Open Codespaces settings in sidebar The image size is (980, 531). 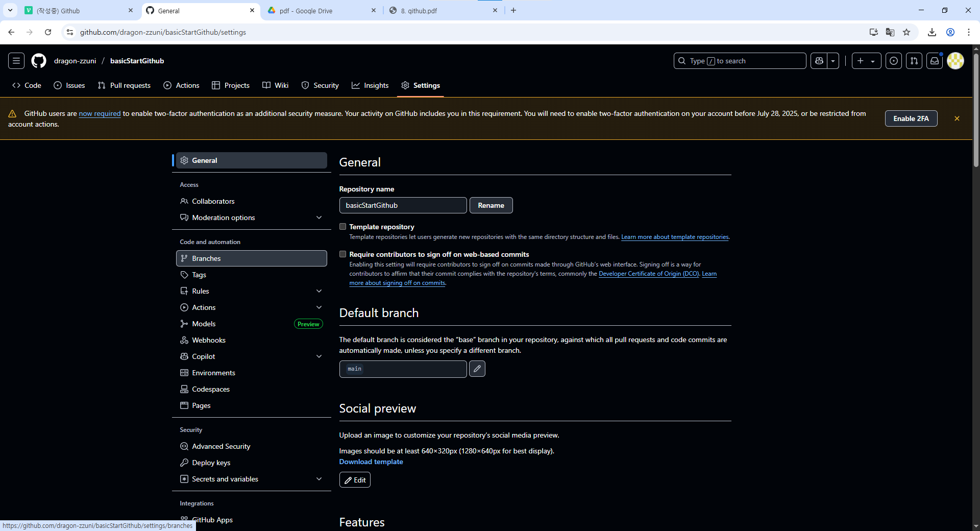coord(252,389)
